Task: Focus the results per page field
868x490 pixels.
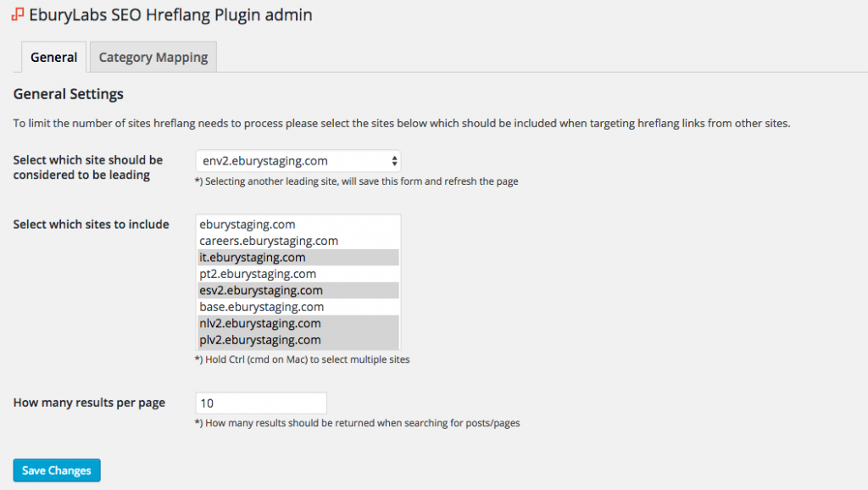Action: pos(261,403)
